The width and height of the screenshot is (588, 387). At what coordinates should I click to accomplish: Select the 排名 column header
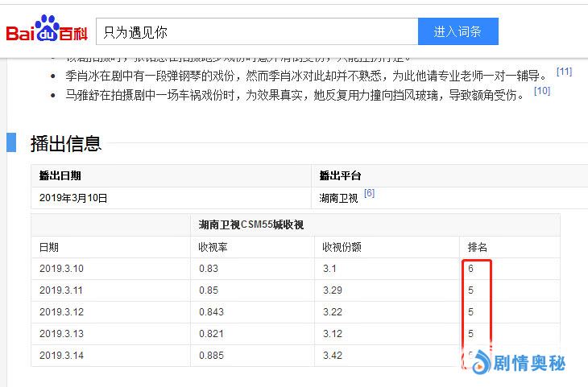[x=478, y=247]
